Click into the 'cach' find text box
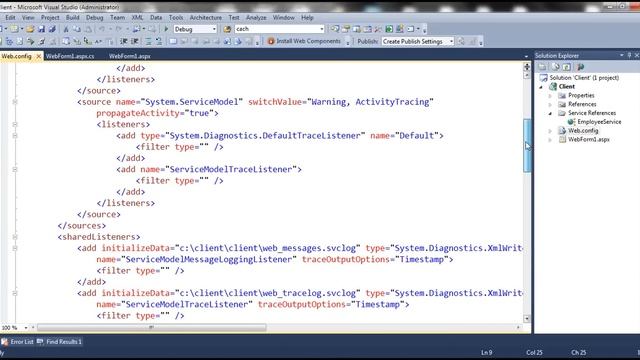 point(277,29)
